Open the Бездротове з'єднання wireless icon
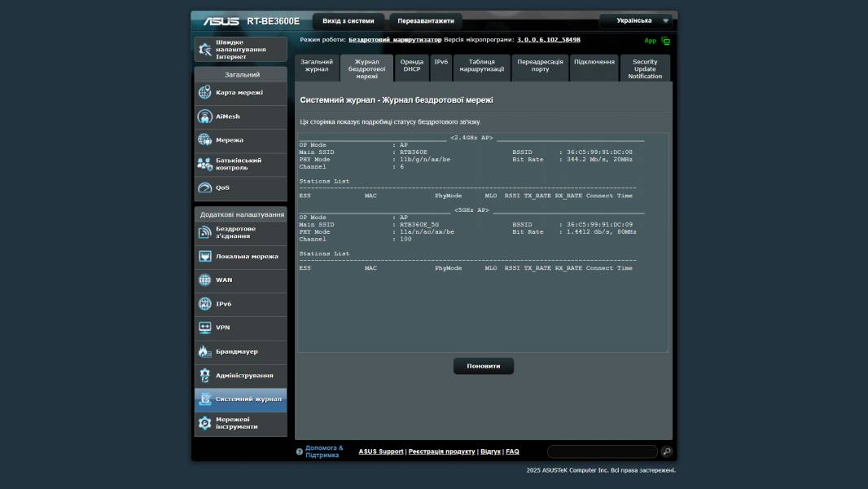This screenshot has width=868, height=489. (205, 232)
